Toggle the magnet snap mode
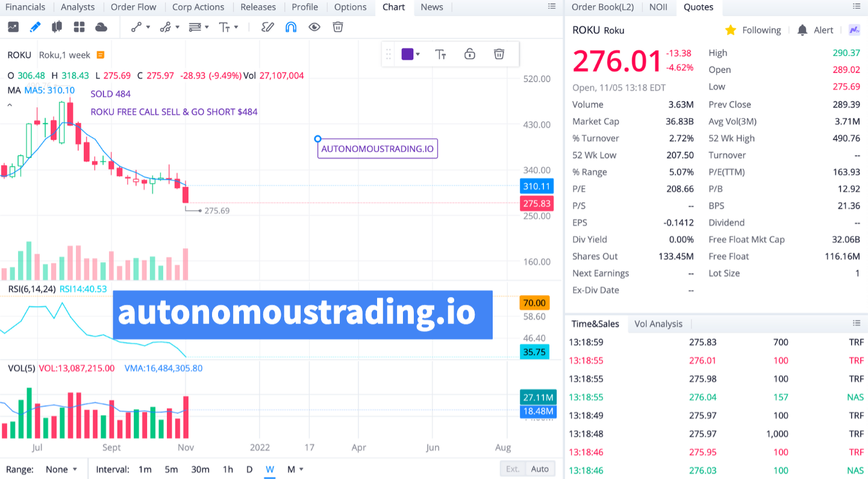 pyautogui.click(x=291, y=27)
